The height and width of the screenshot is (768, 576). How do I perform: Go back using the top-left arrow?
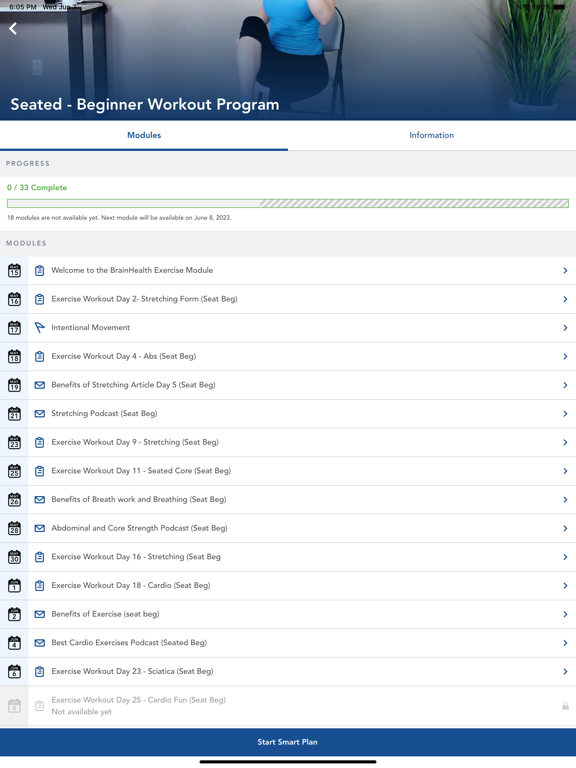coord(13,29)
